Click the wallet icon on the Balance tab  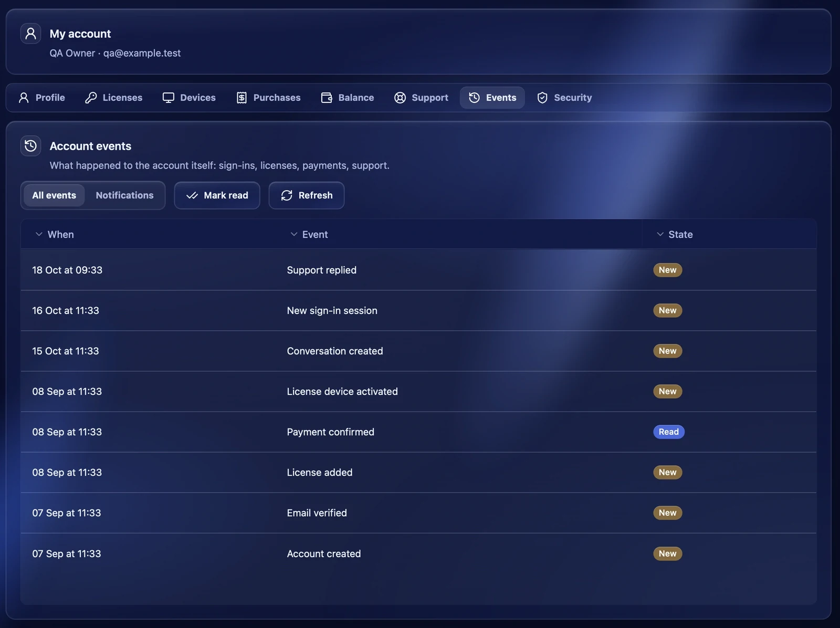(x=327, y=98)
